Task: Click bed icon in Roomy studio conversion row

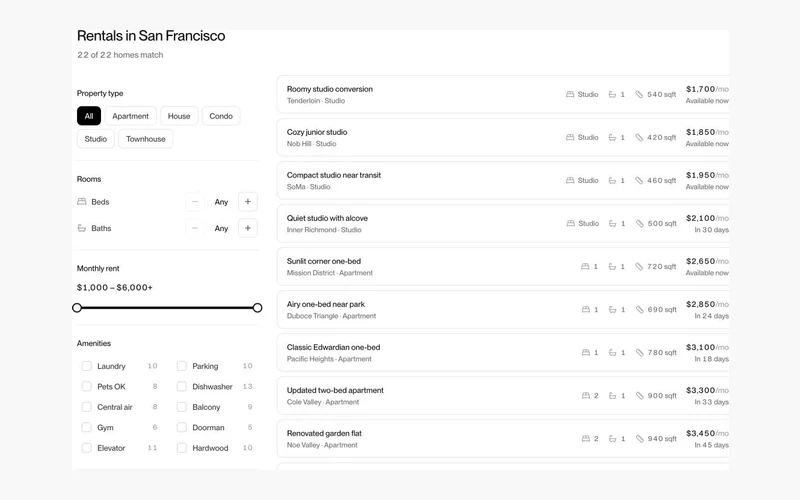Action: [570, 94]
